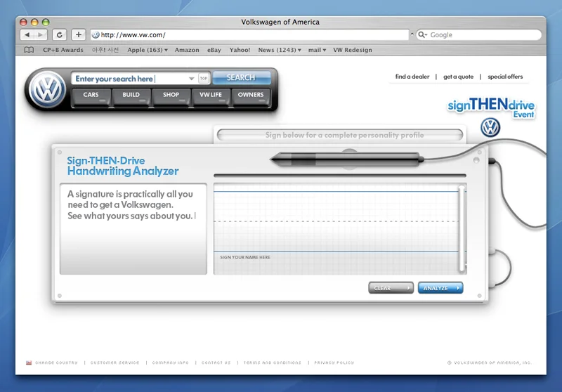The height and width of the screenshot is (392, 562).
Task: Pick up the stylus pen graphic
Action: 347,159
